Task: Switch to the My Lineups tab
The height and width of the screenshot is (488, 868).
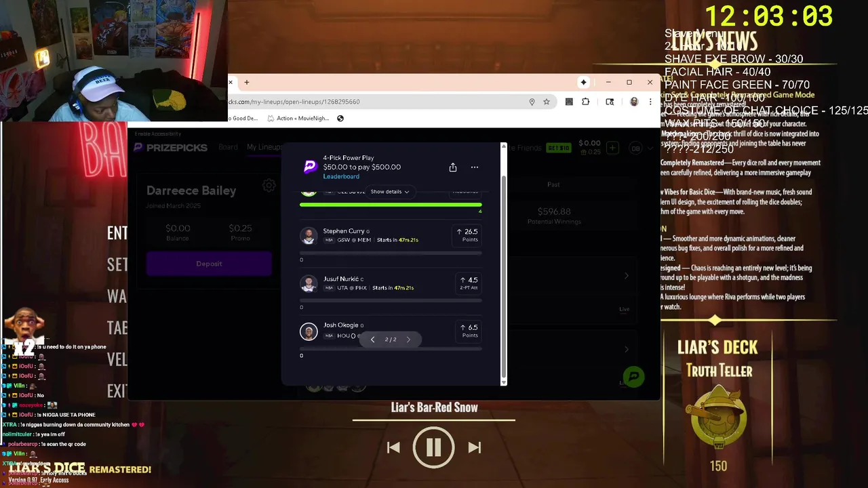Action: (264, 147)
